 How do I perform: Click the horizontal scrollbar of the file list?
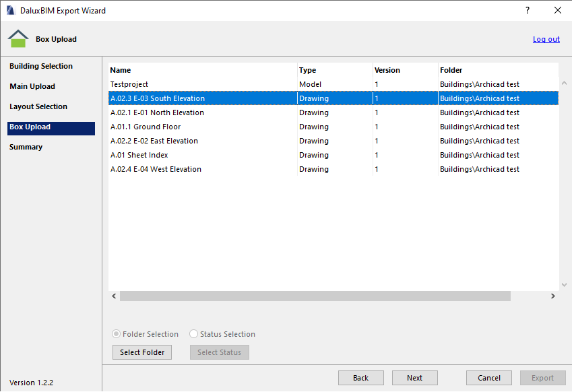point(315,296)
